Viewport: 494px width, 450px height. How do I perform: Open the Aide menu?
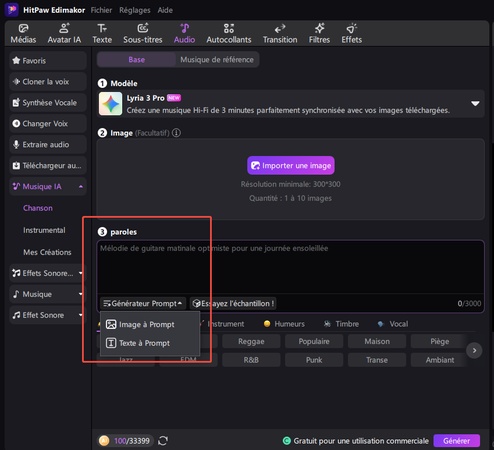pyautogui.click(x=165, y=10)
